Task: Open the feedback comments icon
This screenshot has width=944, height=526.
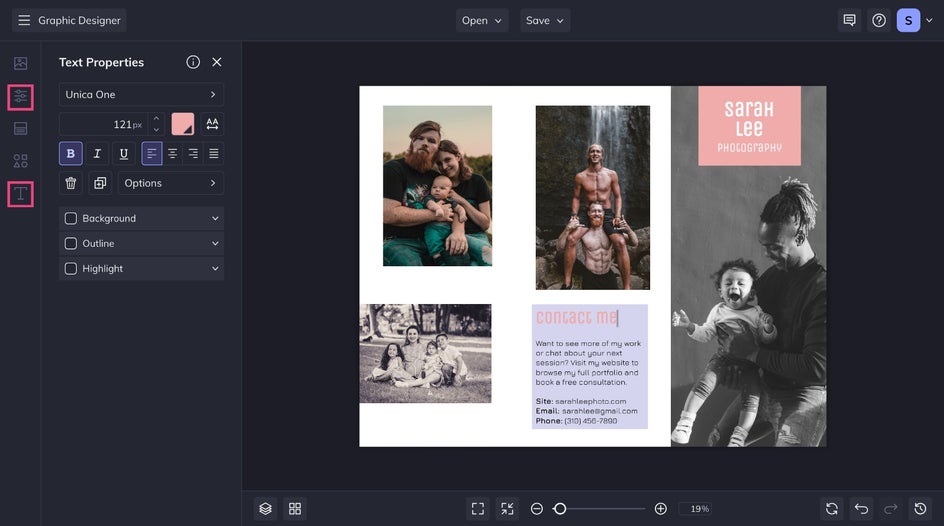Action: tap(849, 20)
